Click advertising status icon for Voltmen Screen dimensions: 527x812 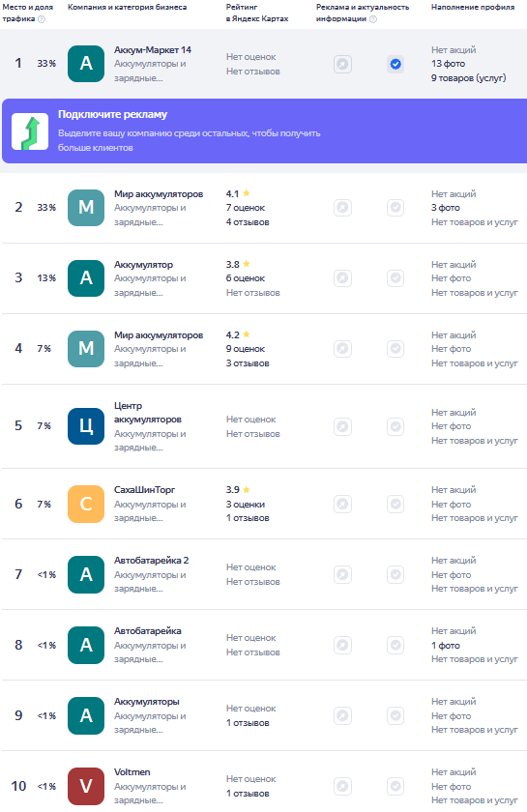(342, 786)
